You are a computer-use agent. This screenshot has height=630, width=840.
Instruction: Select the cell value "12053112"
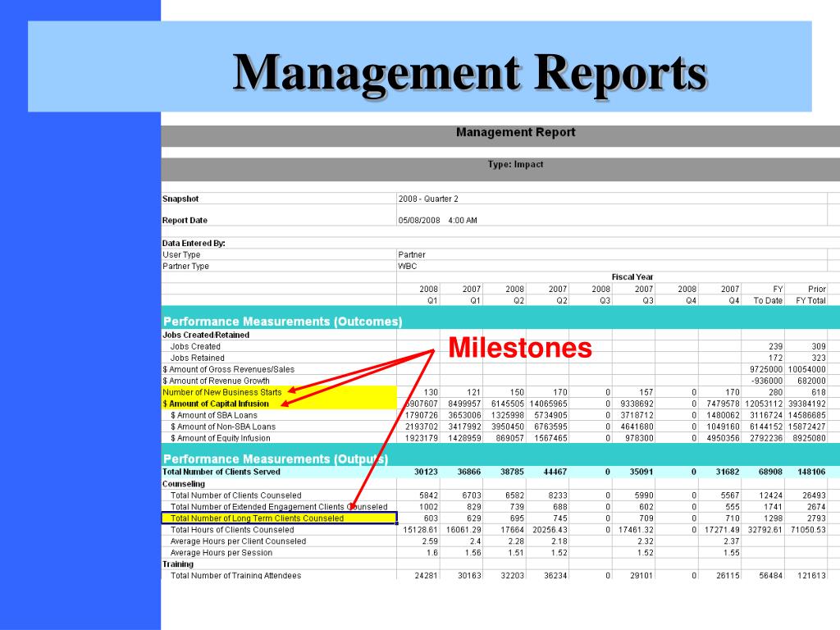click(764, 404)
